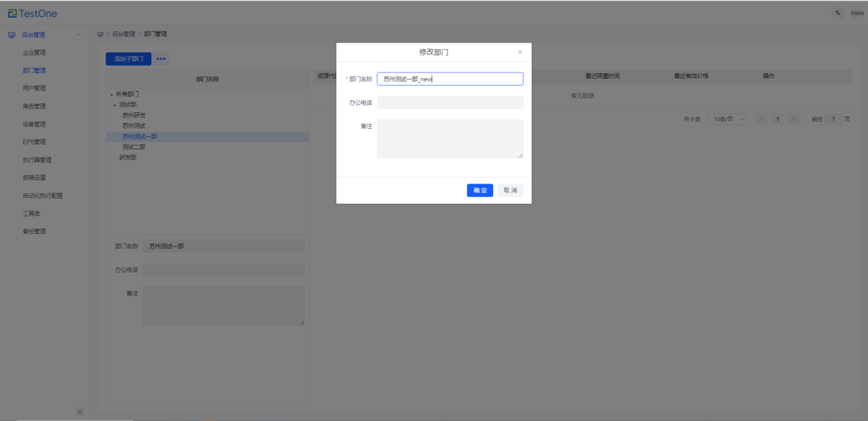The image size is (868, 421).
Task: Click the 操作 column header
Action: pyautogui.click(x=769, y=76)
